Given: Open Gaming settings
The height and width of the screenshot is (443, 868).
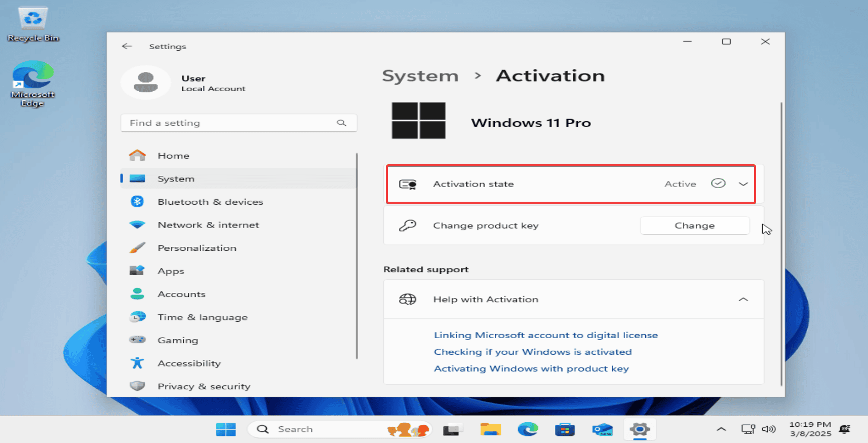Looking at the screenshot, I should 177,340.
